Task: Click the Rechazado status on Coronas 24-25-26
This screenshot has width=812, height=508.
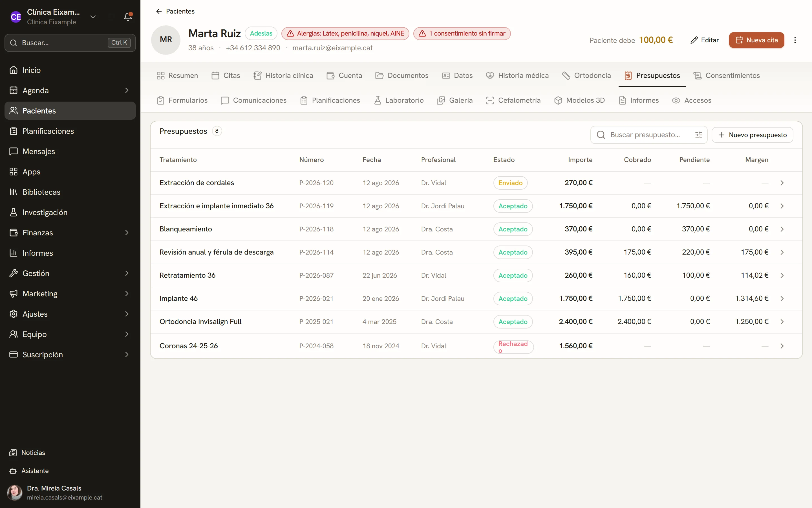Action: point(513,347)
